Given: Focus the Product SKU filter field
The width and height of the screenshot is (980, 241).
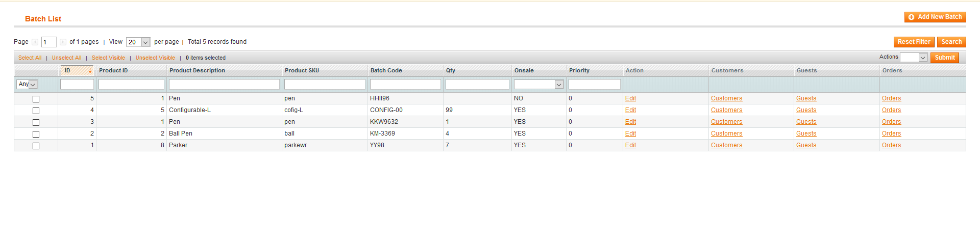Looking at the screenshot, I should click(x=325, y=85).
